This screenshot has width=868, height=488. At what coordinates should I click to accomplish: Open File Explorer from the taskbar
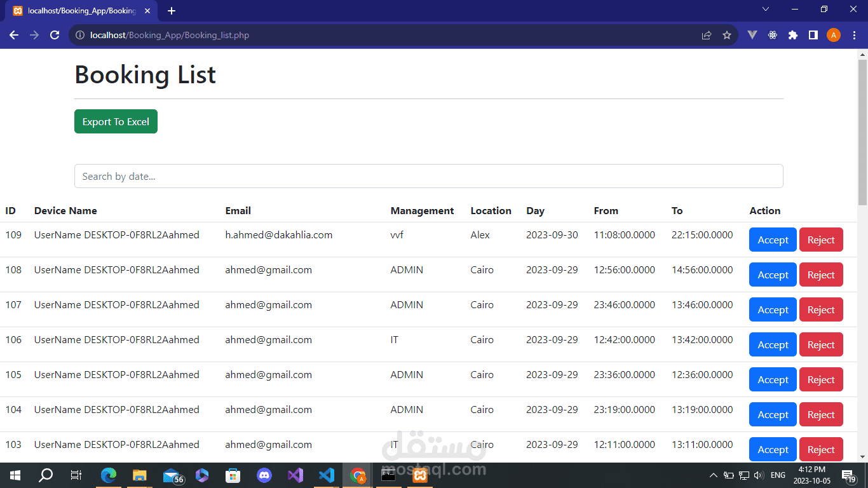point(140,475)
